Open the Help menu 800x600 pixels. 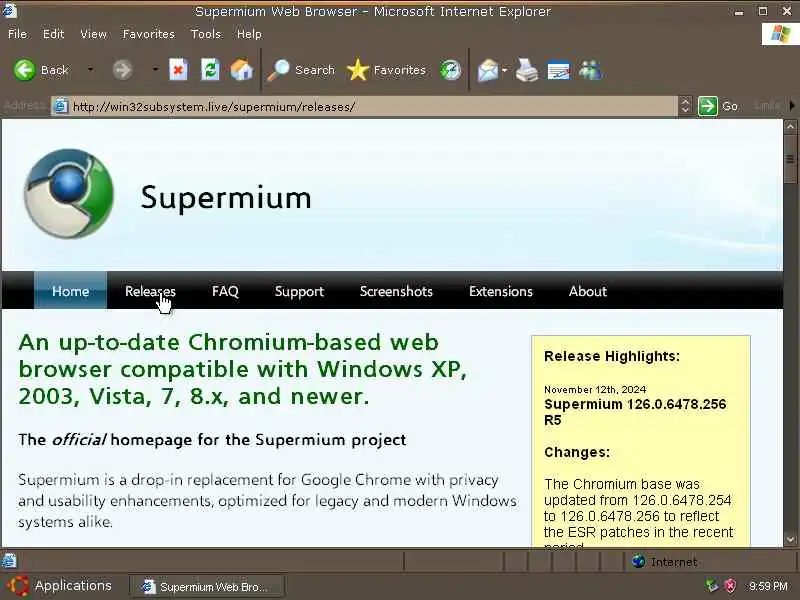(249, 34)
